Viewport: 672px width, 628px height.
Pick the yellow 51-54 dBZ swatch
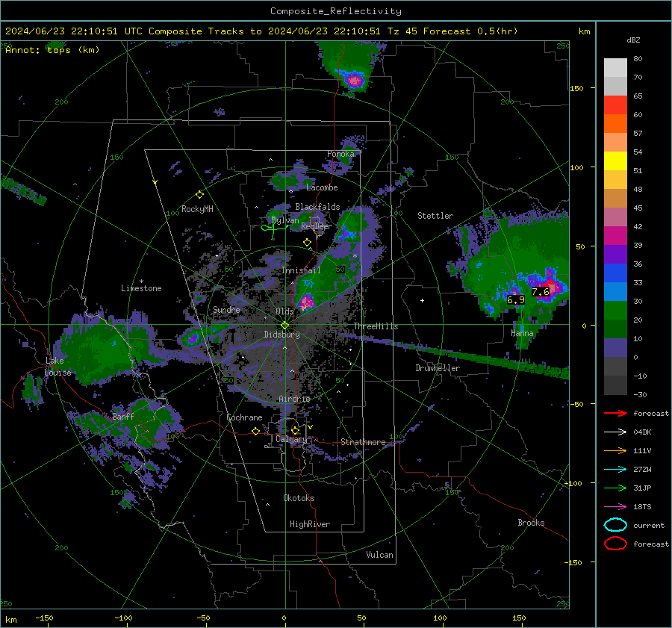pyautogui.click(x=615, y=161)
